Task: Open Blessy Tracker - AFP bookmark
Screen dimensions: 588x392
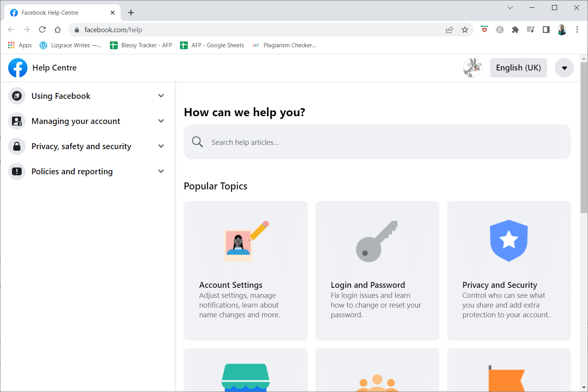Action: pos(141,45)
